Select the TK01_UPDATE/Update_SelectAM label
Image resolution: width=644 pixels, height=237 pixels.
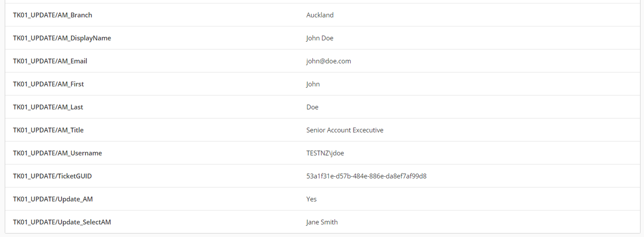62,222
